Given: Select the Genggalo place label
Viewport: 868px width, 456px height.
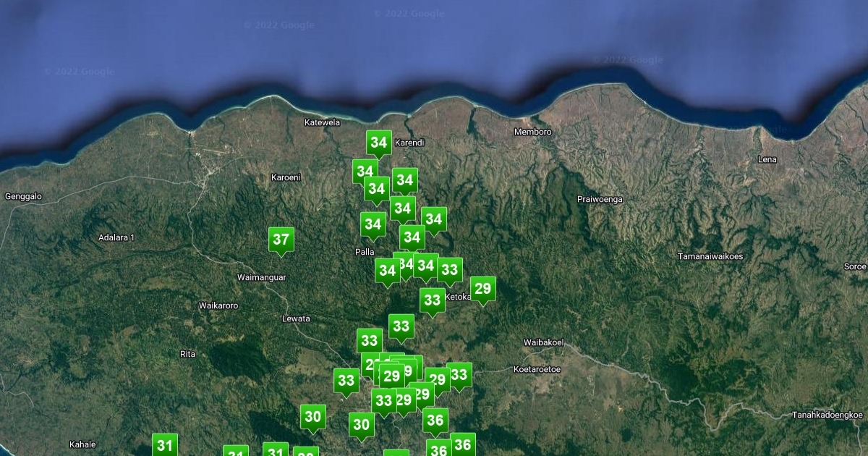Looking at the screenshot, I should [x=24, y=196].
